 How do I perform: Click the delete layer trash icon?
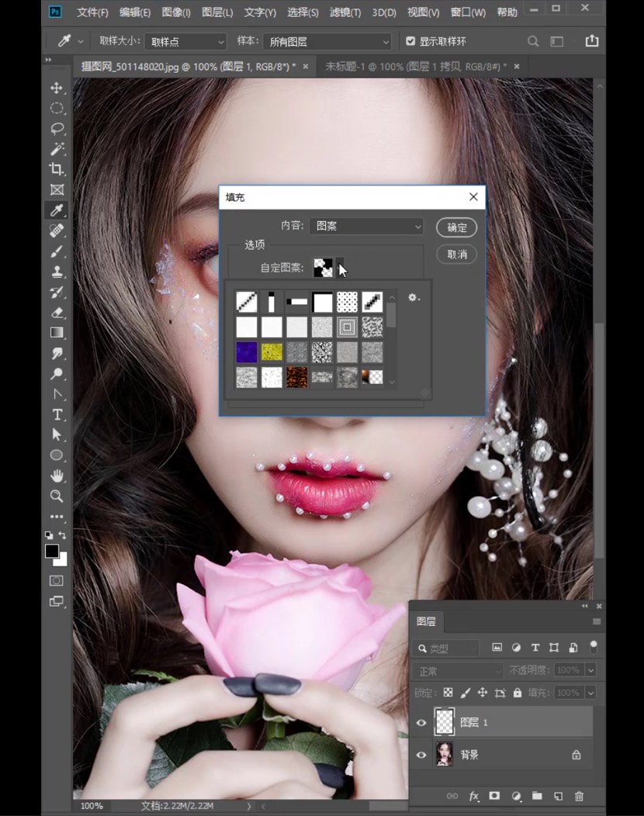point(579,796)
